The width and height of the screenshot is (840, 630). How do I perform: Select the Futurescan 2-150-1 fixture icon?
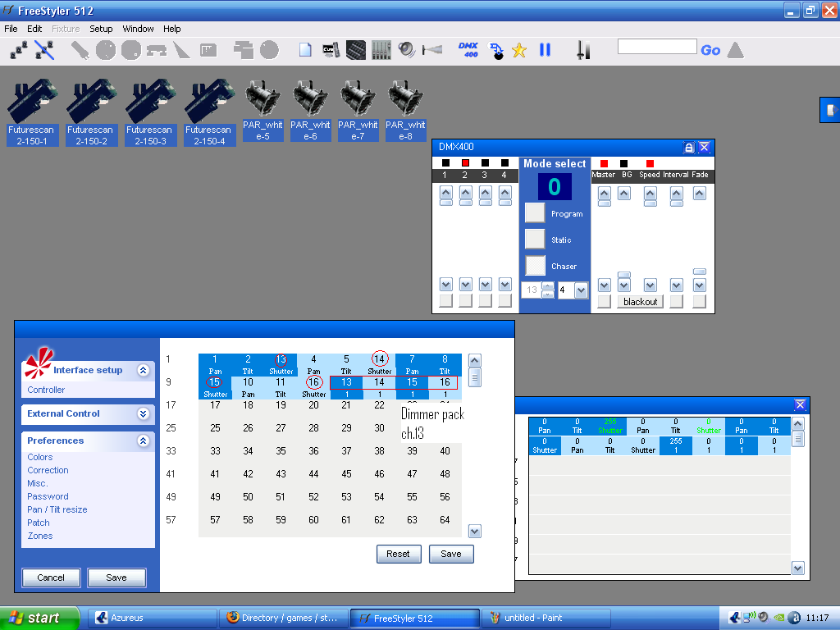(x=33, y=112)
